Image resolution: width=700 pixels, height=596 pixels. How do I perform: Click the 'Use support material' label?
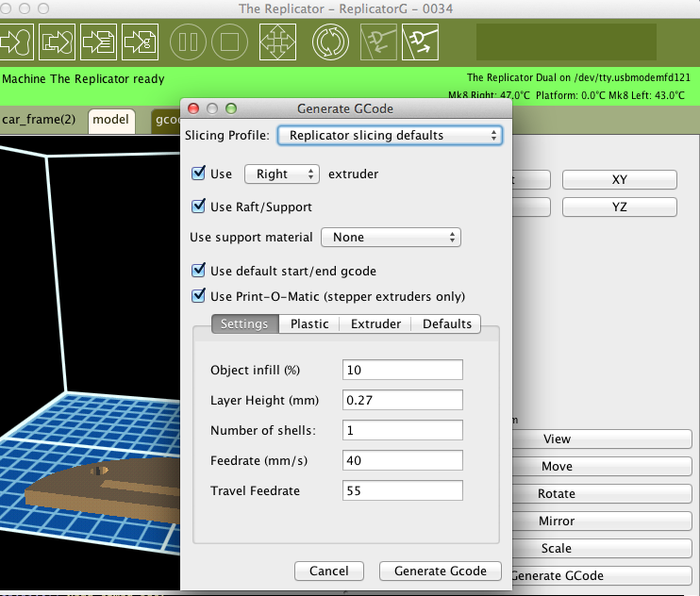(x=251, y=238)
